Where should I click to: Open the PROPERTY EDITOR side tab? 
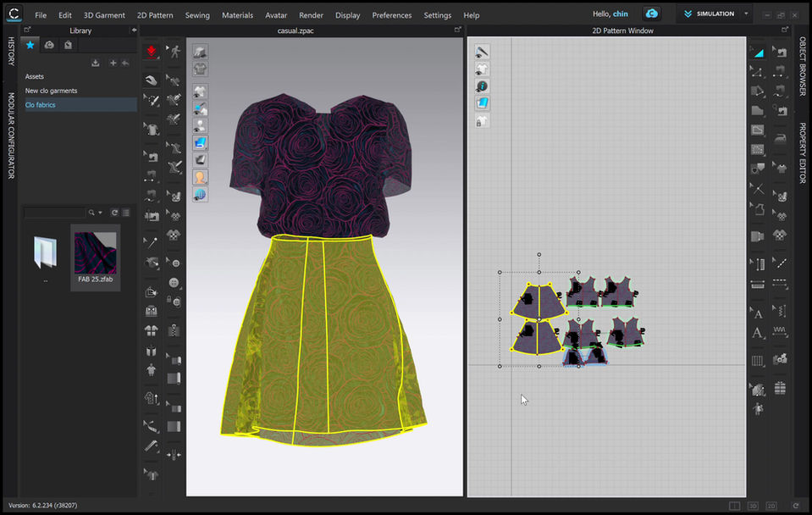point(803,153)
